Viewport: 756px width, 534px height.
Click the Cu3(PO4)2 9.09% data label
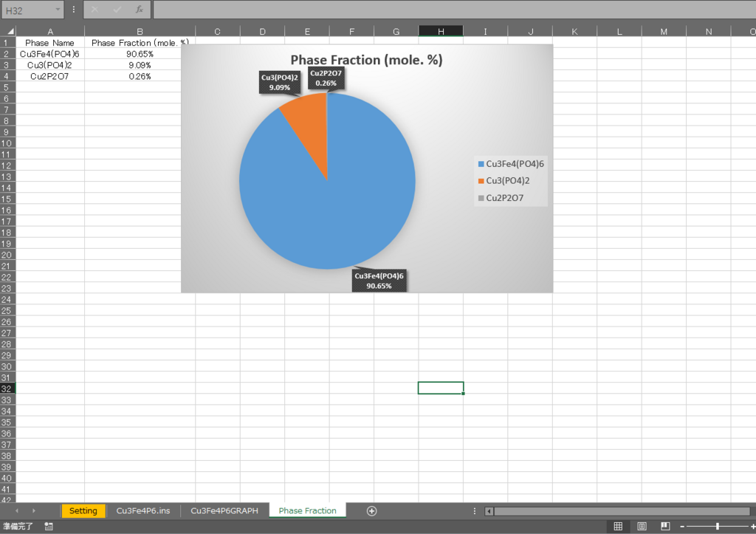point(280,83)
